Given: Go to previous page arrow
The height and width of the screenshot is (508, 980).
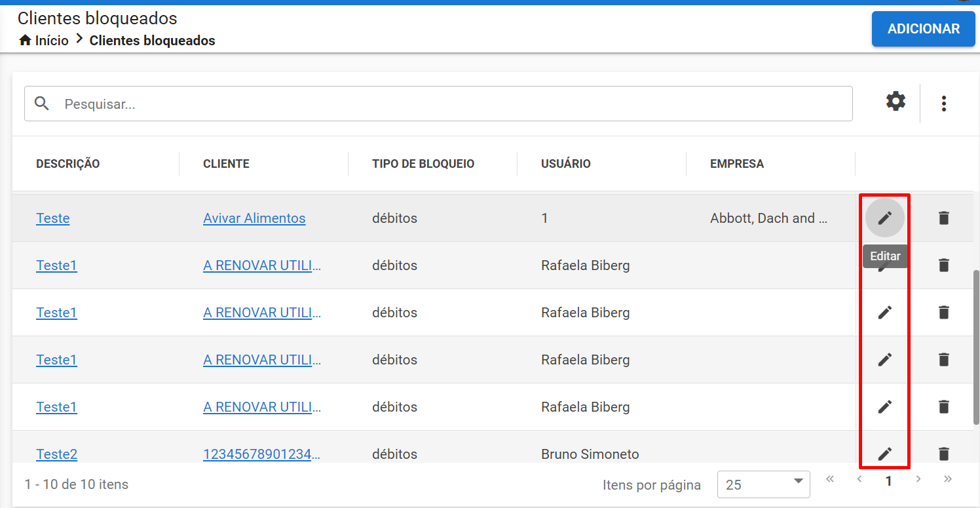Looking at the screenshot, I should (x=859, y=479).
